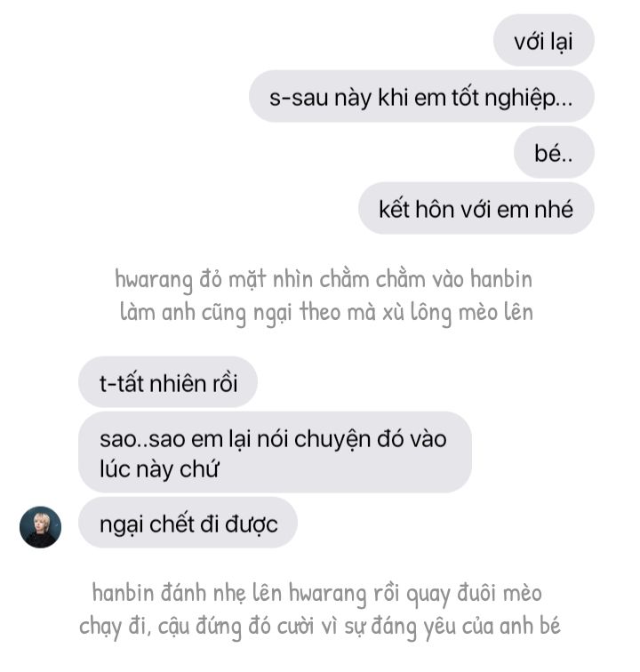Tap the "kết hôn với em nhé" message

476,208
